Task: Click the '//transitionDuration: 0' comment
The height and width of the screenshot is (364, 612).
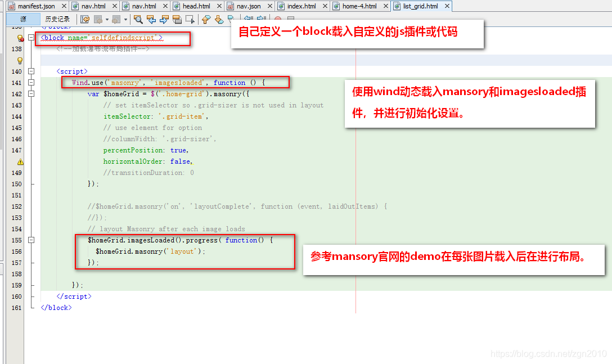Action: [148, 173]
